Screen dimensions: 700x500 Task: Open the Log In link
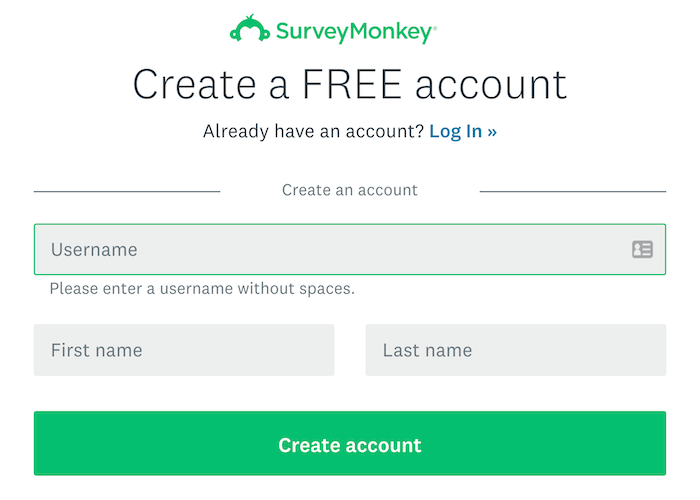pos(456,131)
